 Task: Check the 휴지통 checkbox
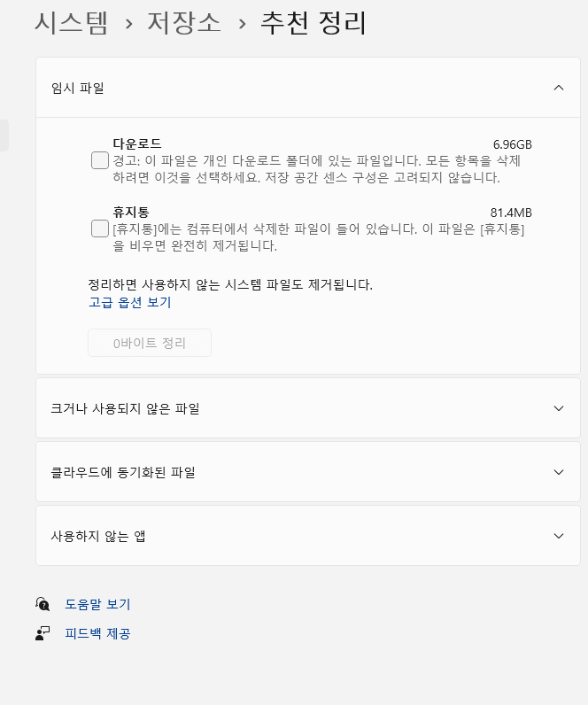coord(100,229)
